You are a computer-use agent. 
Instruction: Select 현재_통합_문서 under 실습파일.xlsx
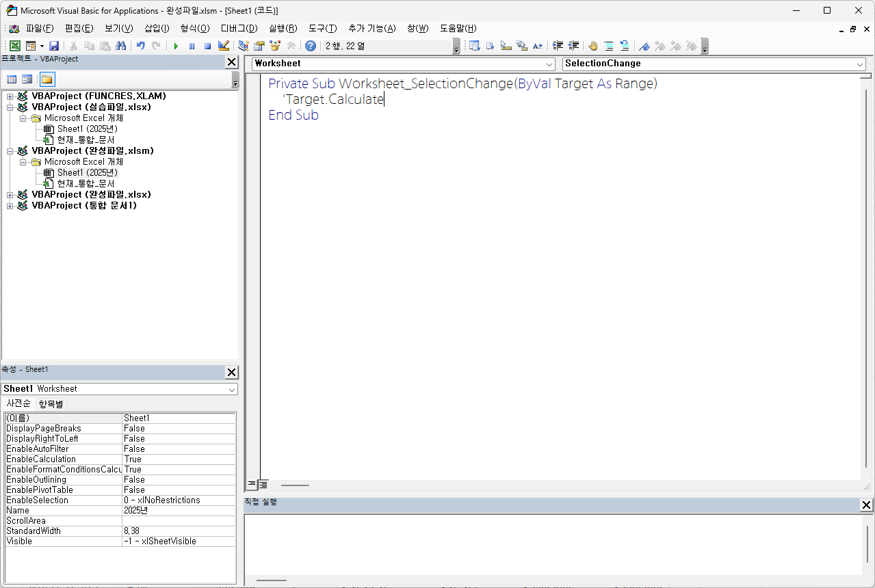click(86, 139)
